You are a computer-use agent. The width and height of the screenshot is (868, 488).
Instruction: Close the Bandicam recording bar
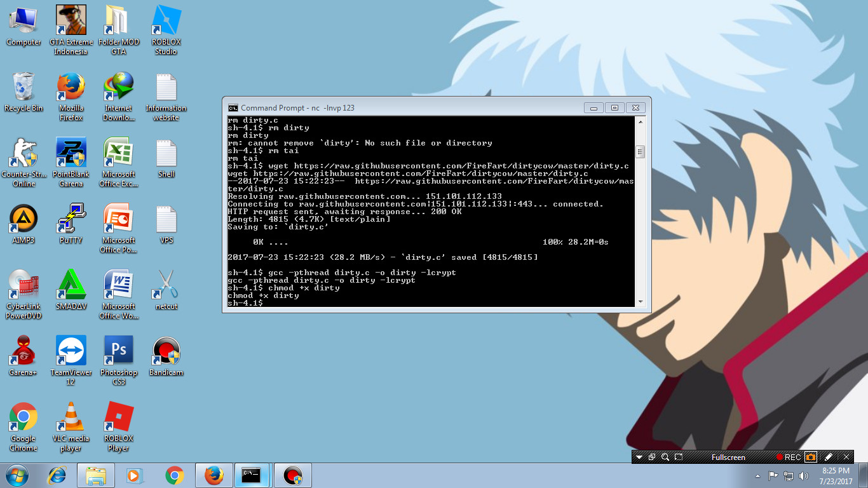846,457
